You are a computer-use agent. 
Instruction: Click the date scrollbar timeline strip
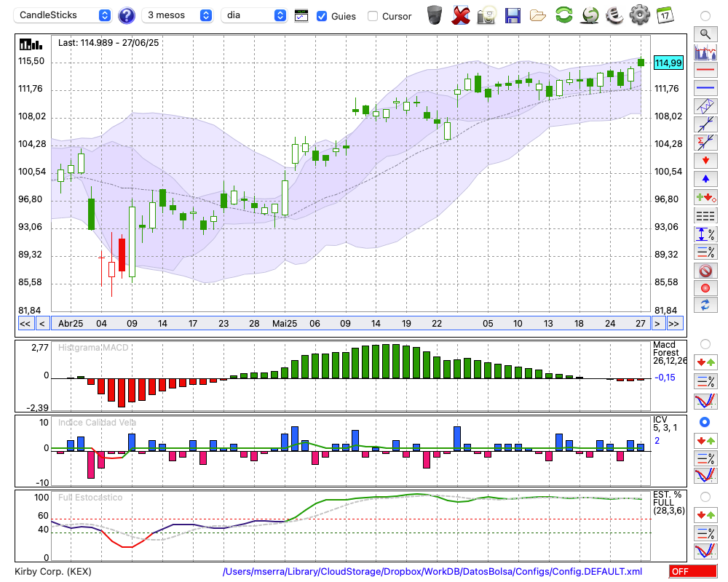coord(351,324)
